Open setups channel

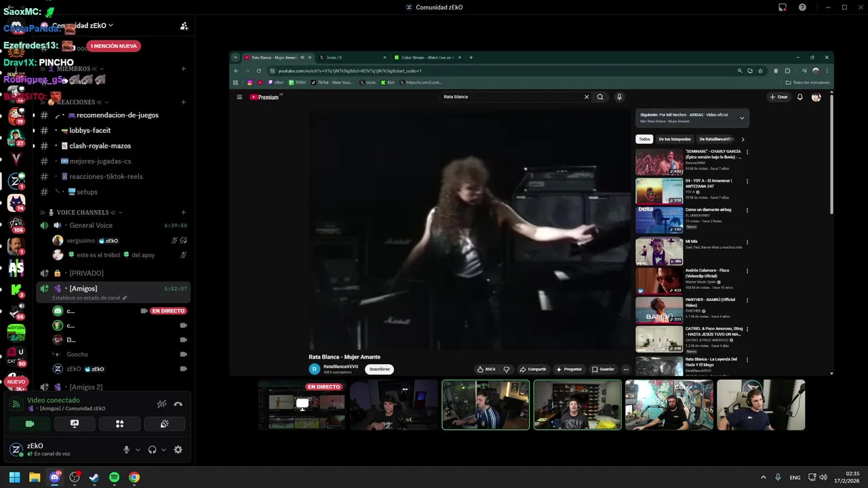(x=113, y=192)
